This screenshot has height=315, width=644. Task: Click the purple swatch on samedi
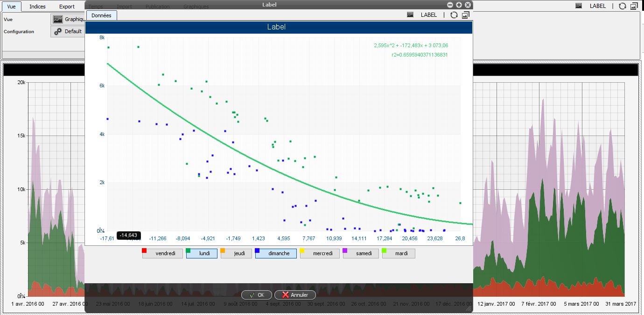point(345,251)
